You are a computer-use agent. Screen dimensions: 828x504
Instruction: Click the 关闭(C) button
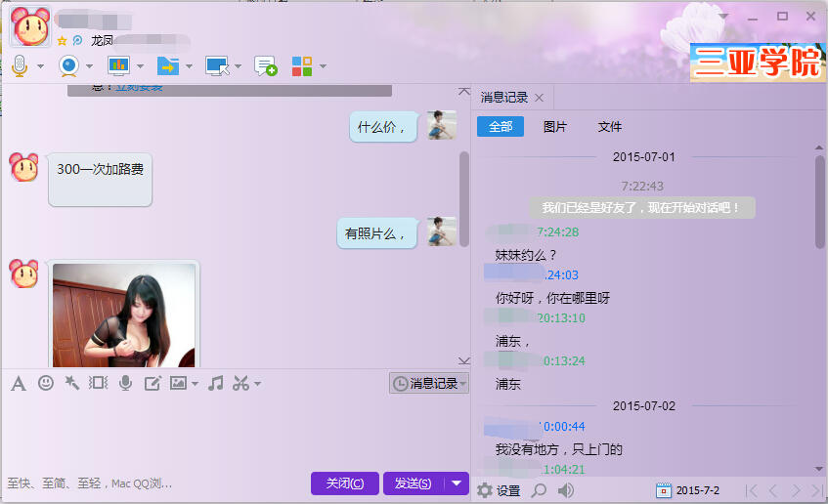(345, 483)
